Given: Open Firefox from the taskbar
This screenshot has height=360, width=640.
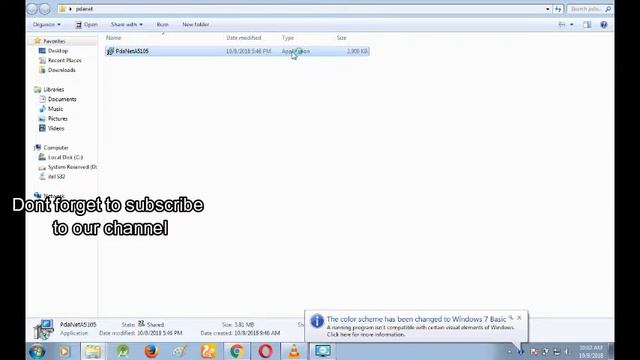Looking at the screenshot, I should click(151, 351).
